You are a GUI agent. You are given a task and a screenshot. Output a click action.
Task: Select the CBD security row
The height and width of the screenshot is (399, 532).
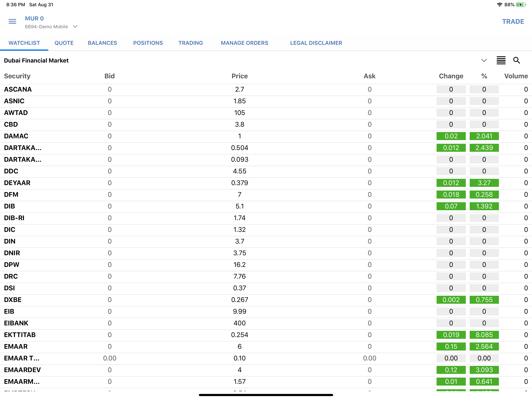pyautogui.click(x=266, y=124)
